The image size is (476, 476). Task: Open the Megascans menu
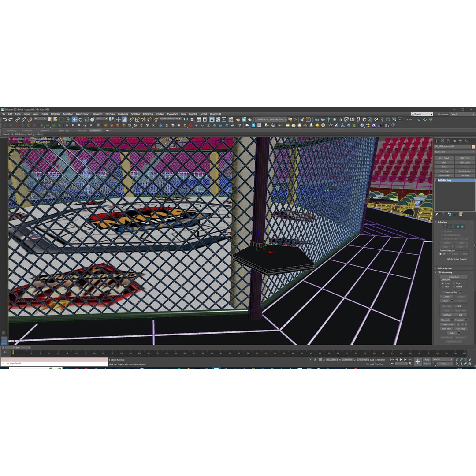[x=173, y=114]
